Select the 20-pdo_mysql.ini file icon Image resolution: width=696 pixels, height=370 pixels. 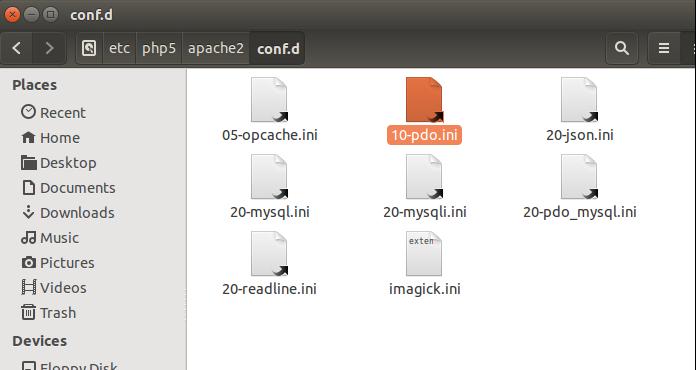579,177
